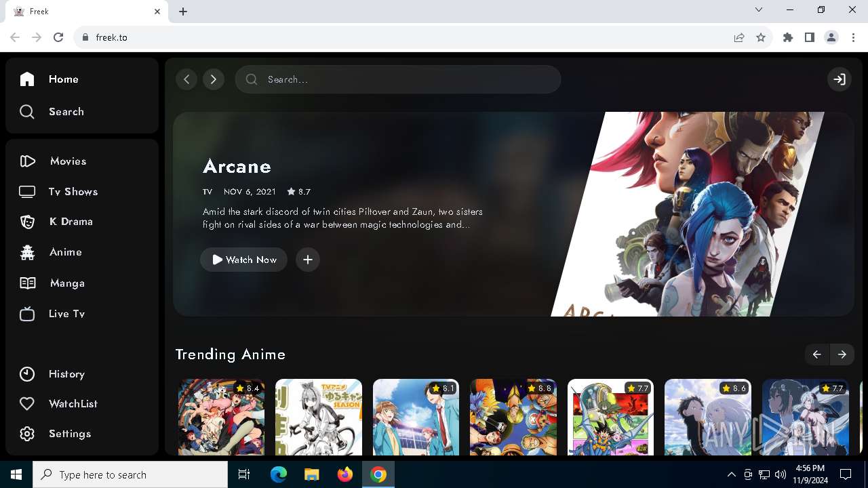
Task: Open Freek Settings
Action: point(55,434)
